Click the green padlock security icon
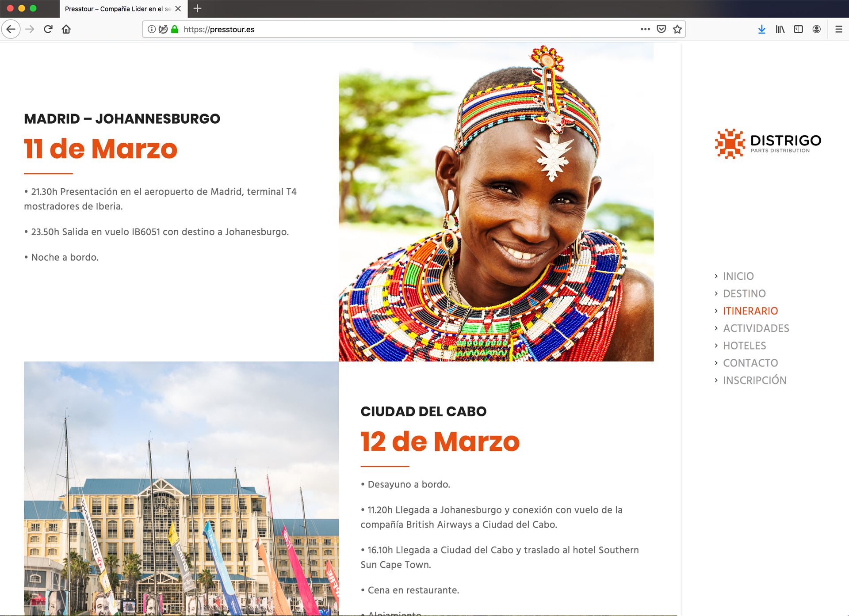This screenshot has width=849, height=616. (x=175, y=29)
